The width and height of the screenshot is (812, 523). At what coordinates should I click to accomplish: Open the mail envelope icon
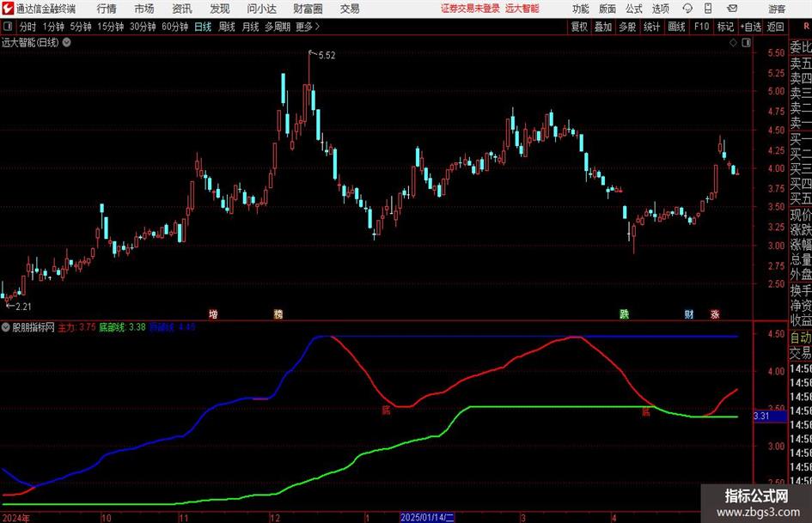tap(732, 9)
